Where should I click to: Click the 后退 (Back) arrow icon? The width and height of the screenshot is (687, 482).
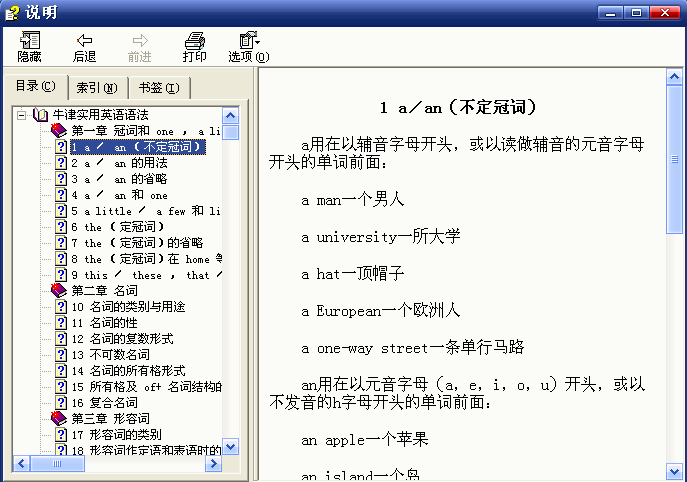[85, 46]
